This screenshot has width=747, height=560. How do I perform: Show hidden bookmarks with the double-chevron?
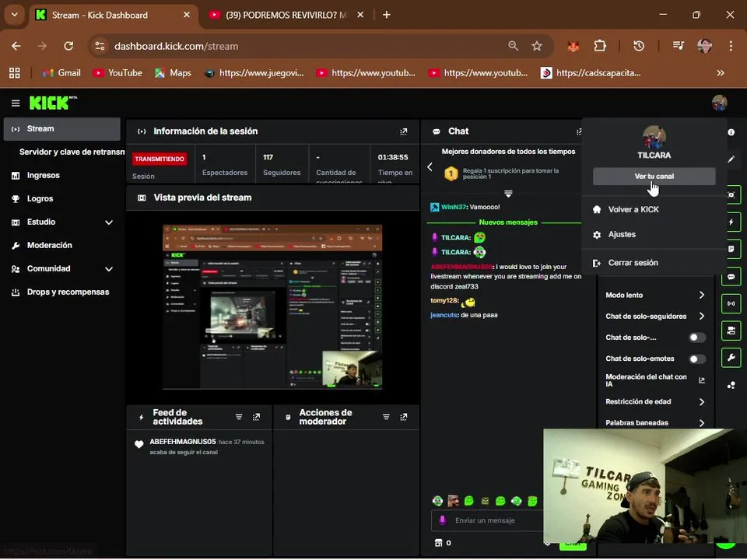(721, 73)
